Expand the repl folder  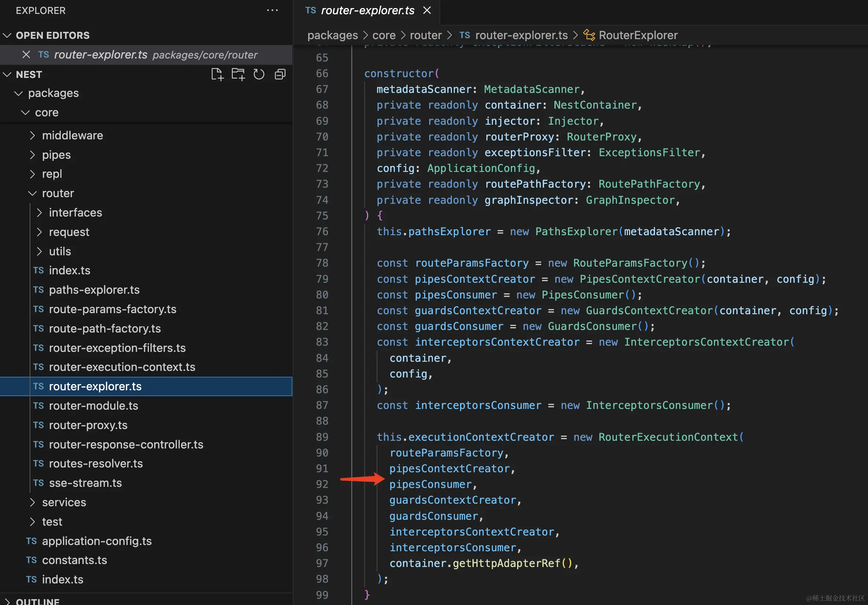(33, 174)
